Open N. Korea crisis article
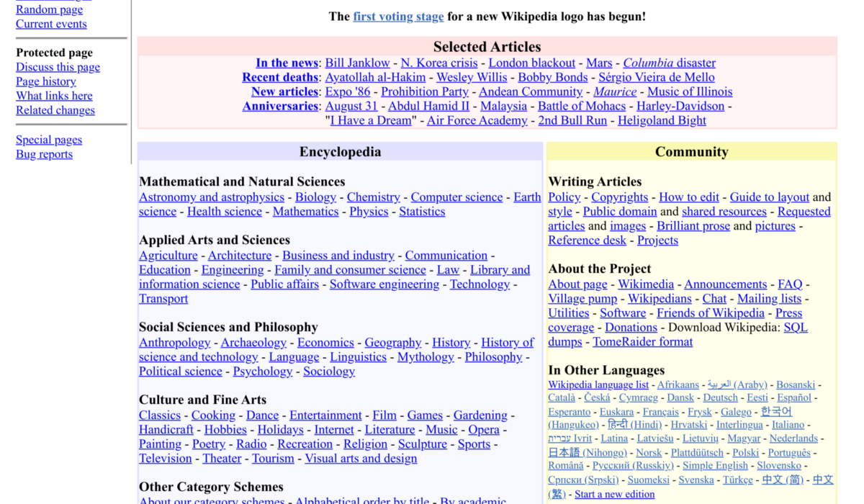Image resolution: width=864 pixels, height=504 pixels. (439, 63)
